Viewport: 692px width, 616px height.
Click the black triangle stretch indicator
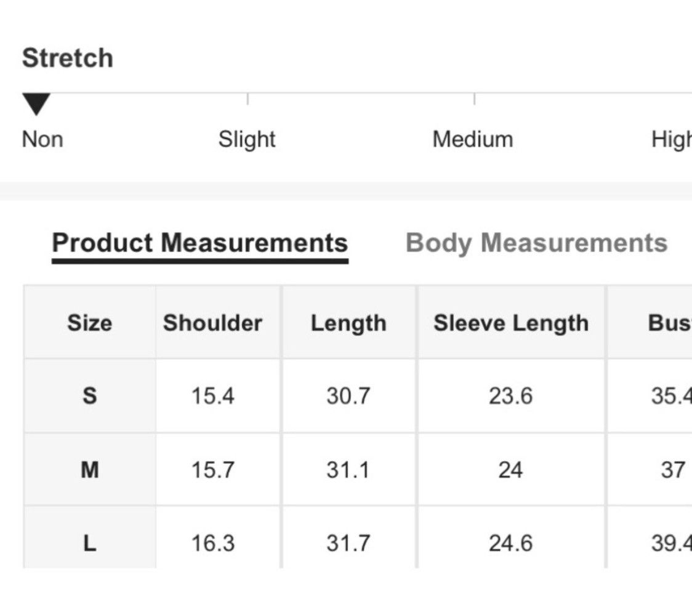(x=36, y=104)
